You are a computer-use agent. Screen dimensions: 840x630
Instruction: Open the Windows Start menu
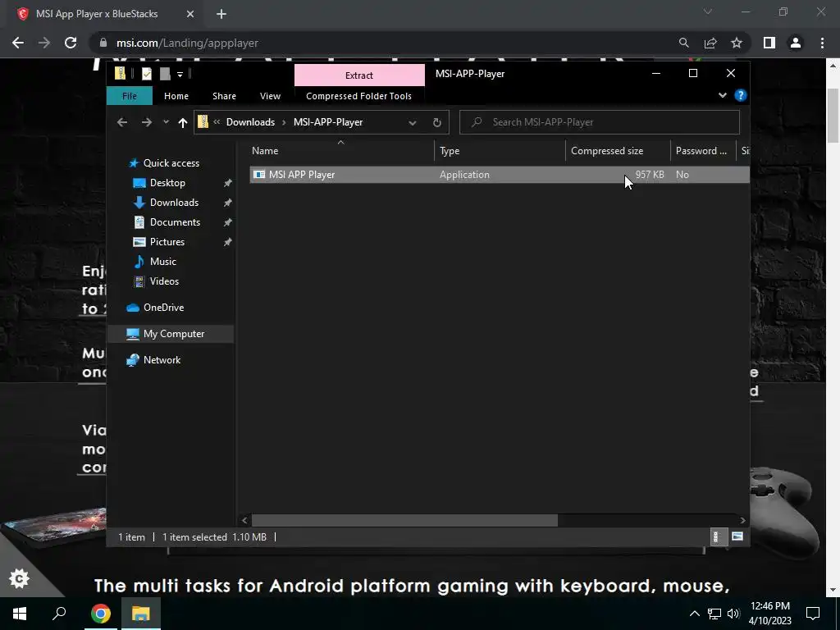pos(20,614)
